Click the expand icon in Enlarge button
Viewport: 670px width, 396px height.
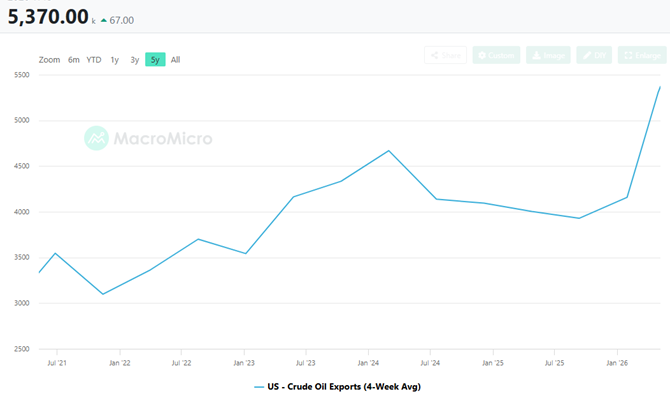tap(628, 56)
